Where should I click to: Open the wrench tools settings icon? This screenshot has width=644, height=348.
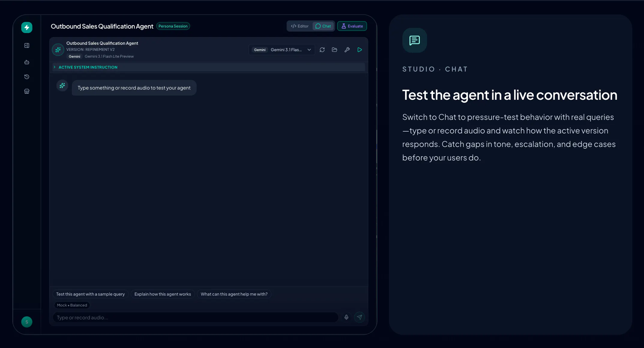click(x=347, y=50)
